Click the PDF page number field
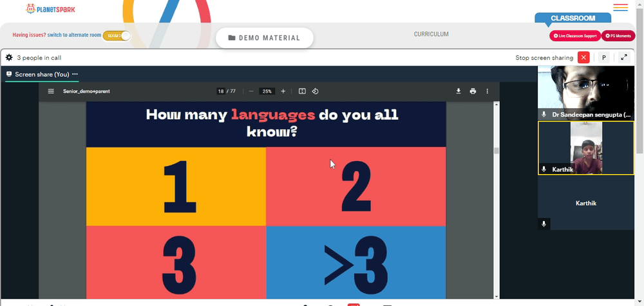 point(221,91)
